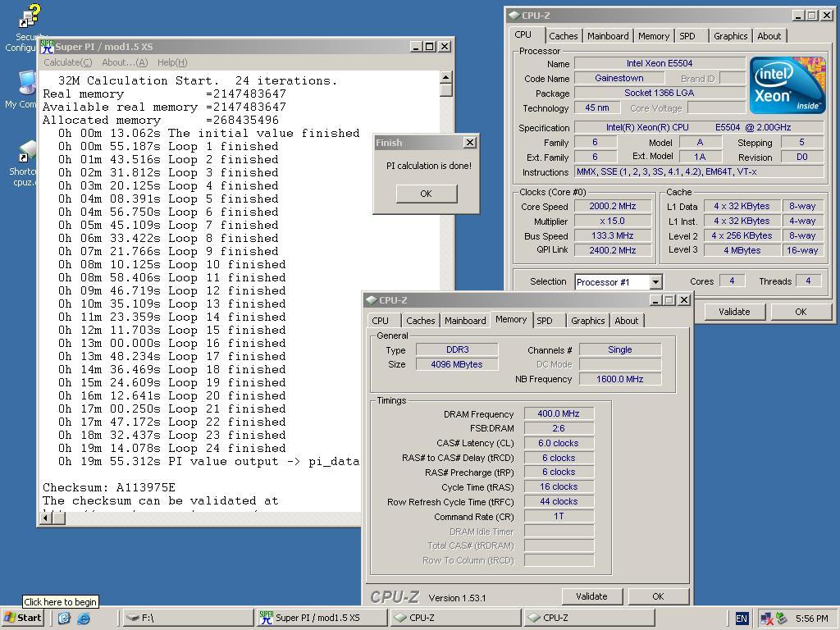Activate Super PI taskbar button
840x630 pixels.
click(322, 618)
